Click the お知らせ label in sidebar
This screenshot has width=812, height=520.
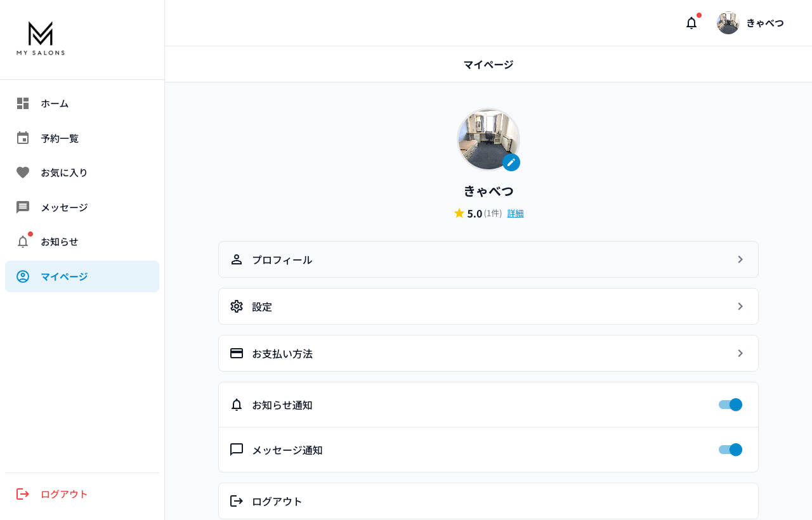click(x=60, y=242)
